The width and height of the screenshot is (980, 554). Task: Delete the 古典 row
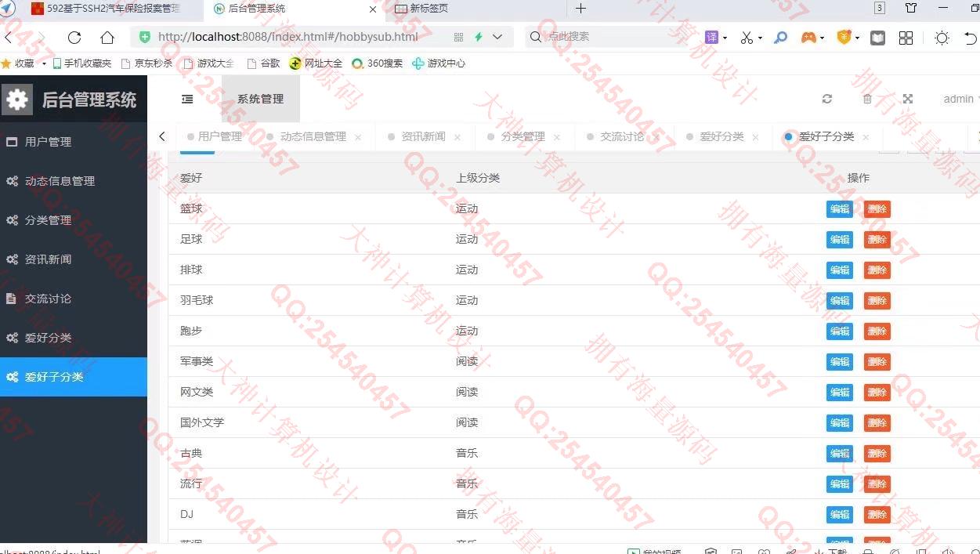pyautogui.click(x=877, y=454)
